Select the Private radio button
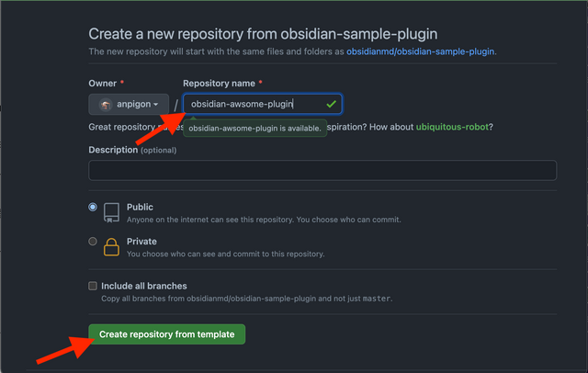 93,242
